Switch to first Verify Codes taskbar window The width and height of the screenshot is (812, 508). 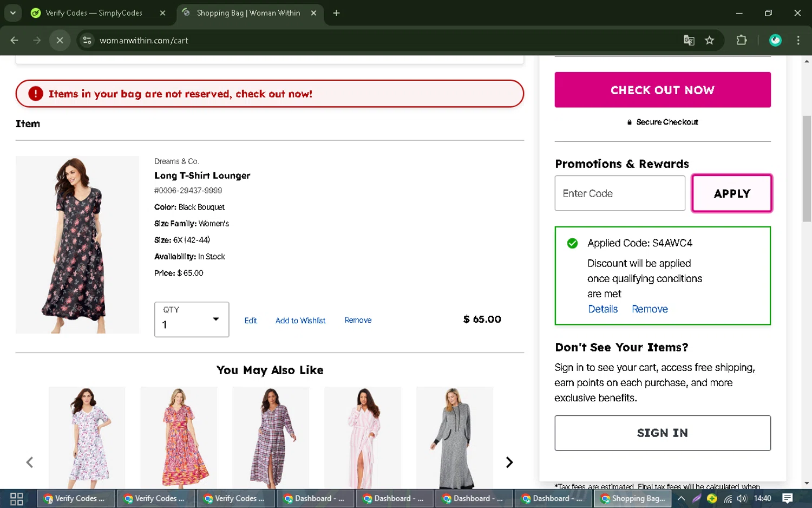(x=76, y=499)
